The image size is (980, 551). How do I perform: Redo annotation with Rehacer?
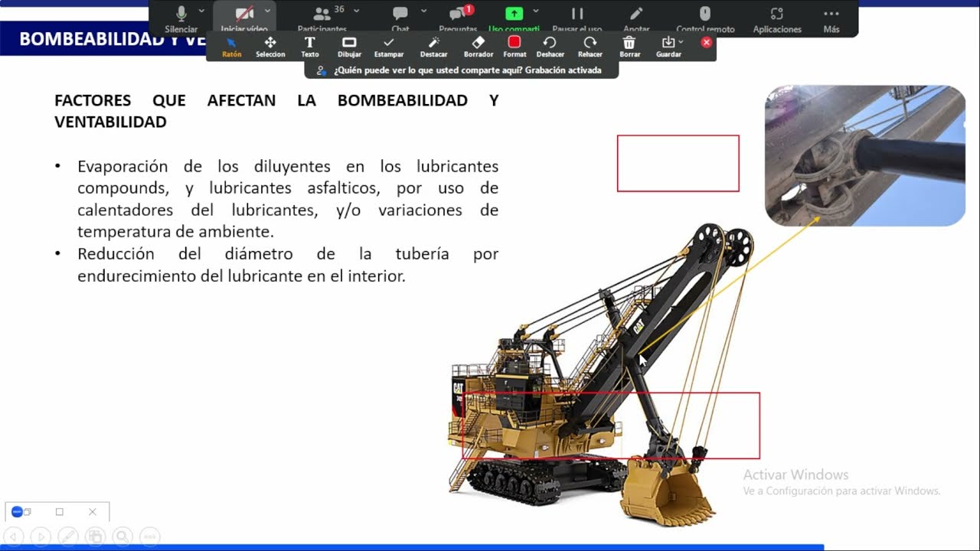coord(590,47)
